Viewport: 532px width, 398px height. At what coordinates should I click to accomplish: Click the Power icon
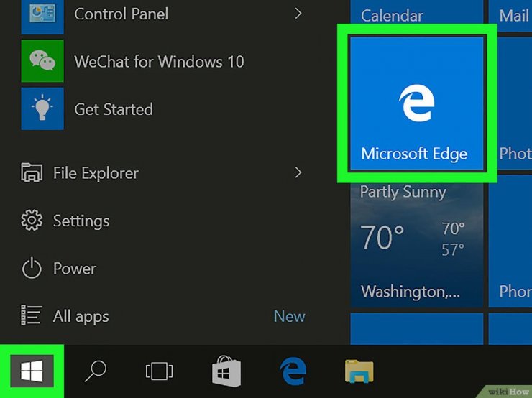[x=32, y=268]
